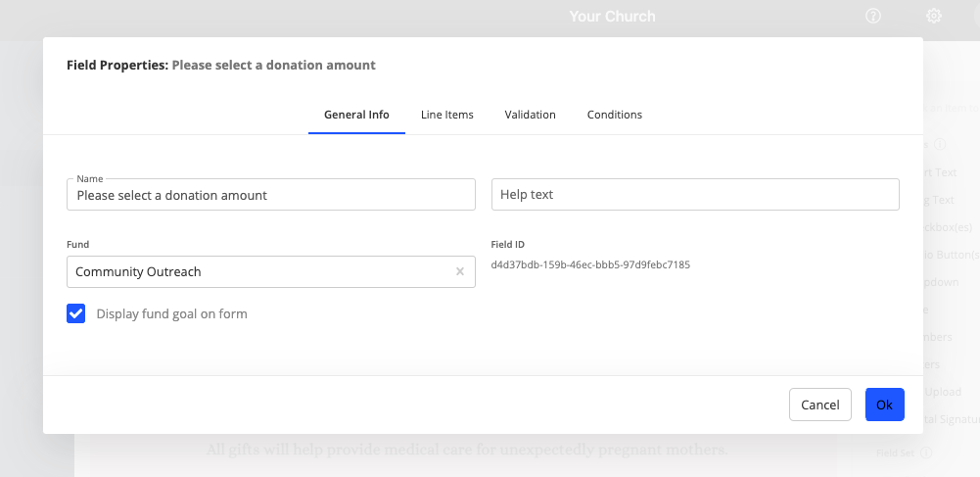Open the Validation tab
Image resolution: width=980 pixels, height=477 pixels.
[x=530, y=115]
